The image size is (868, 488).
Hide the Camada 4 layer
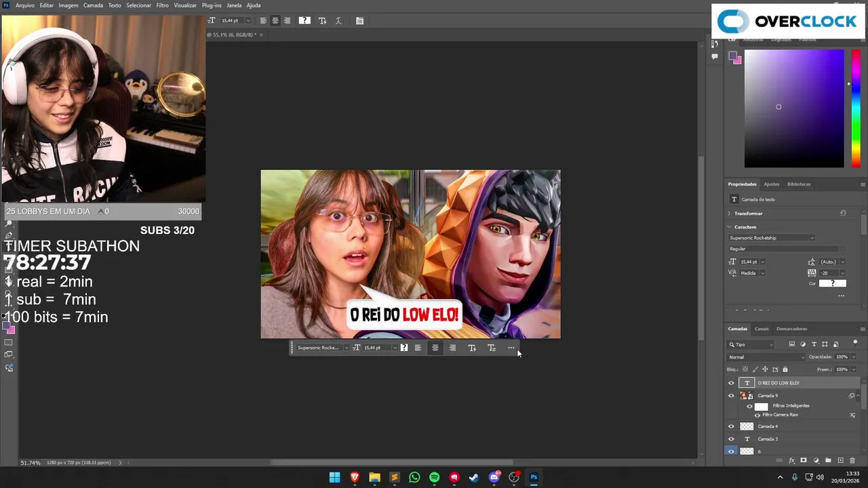pos(731,426)
